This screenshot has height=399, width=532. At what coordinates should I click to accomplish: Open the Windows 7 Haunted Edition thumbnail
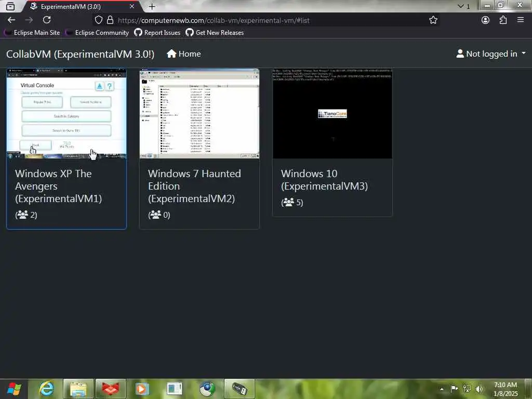pos(199,114)
